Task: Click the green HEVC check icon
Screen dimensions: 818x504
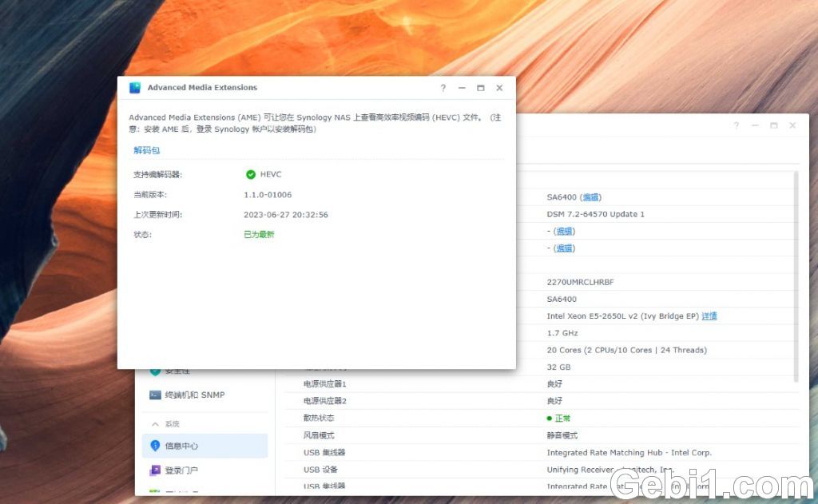Action: click(x=251, y=174)
